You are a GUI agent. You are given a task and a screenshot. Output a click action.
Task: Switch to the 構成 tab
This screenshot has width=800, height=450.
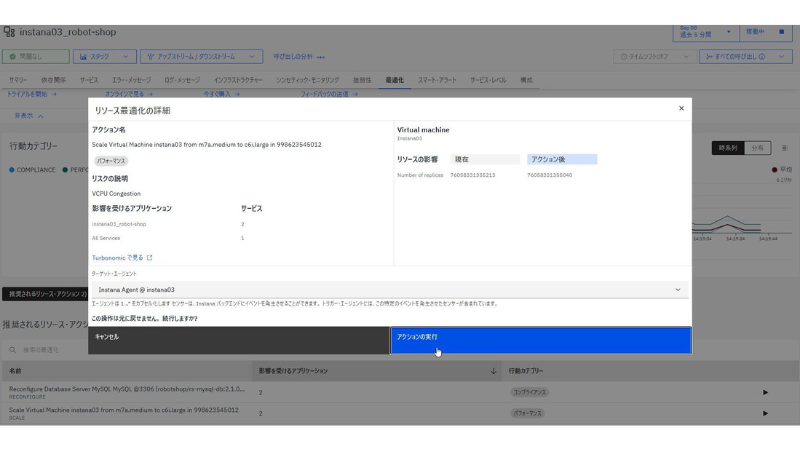[526, 80]
